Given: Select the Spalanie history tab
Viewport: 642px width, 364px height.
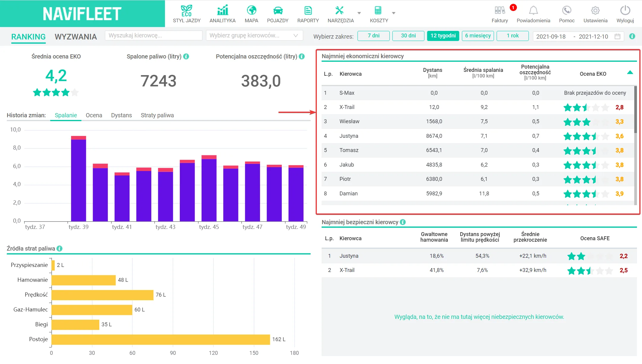Looking at the screenshot, I should [66, 115].
